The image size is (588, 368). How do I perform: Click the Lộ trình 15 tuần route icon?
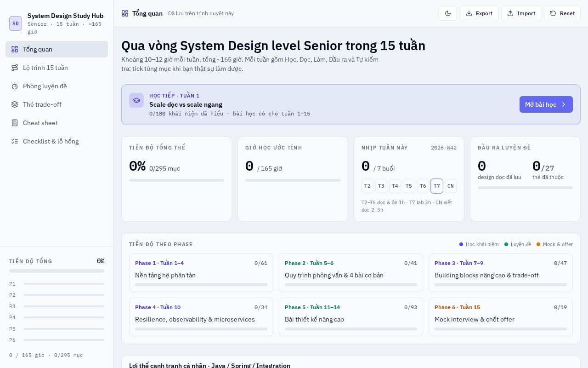click(x=15, y=68)
